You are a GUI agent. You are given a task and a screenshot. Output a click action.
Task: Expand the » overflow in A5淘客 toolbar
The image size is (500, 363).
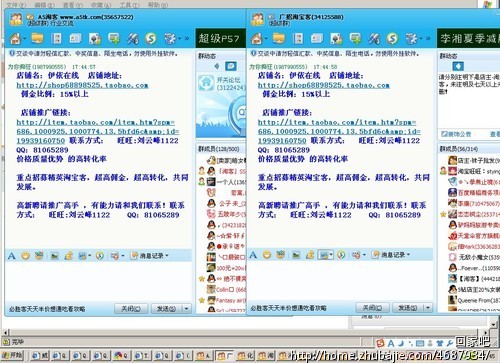tap(187, 39)
